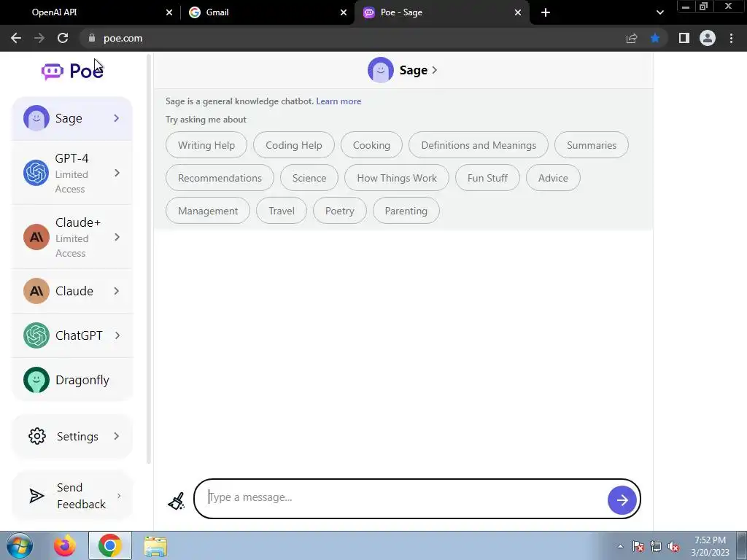Click the Sage avatar in chat header
Screen dimensions: 747x560
click(x=381, y=70)
